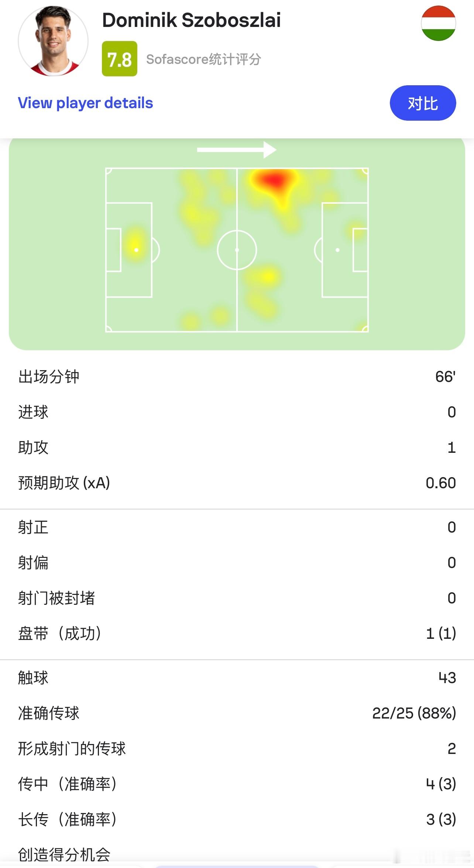Tap the green 7.8 rating badge

pyautogui.click(x=120, y=59)
